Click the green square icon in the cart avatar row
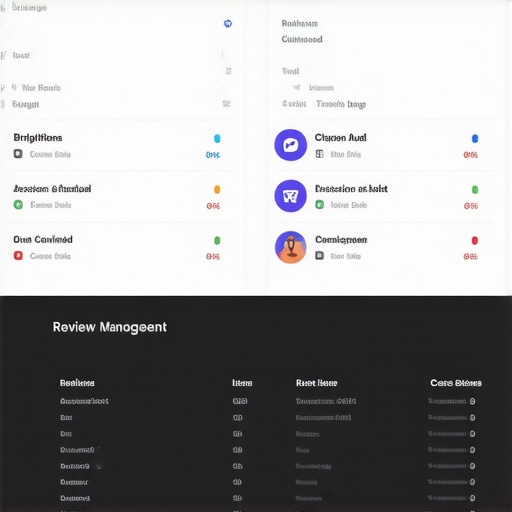Viewport: 512px width, 512px height. pyautogui.click(x=319, y=204)
